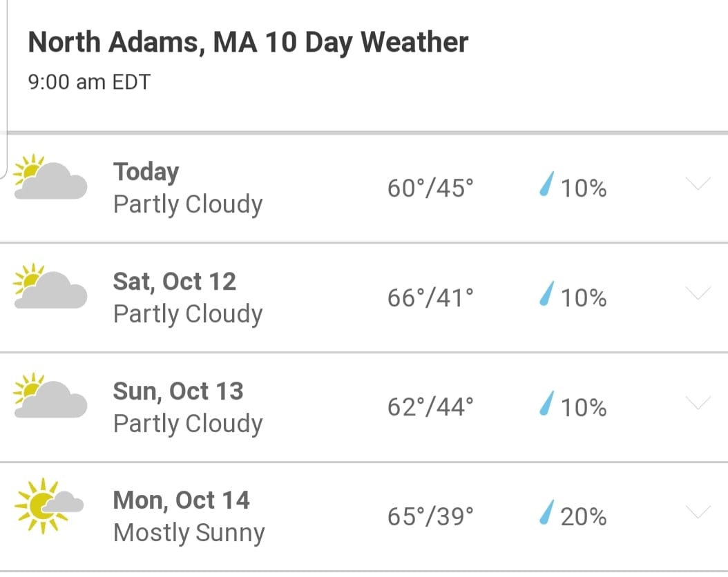Click the Sat, Oct 12 weather icon

coord(50,286)
